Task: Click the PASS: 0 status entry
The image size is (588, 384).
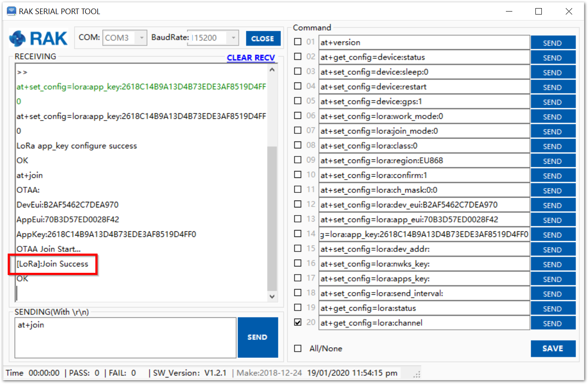Action: click(84, 373)
